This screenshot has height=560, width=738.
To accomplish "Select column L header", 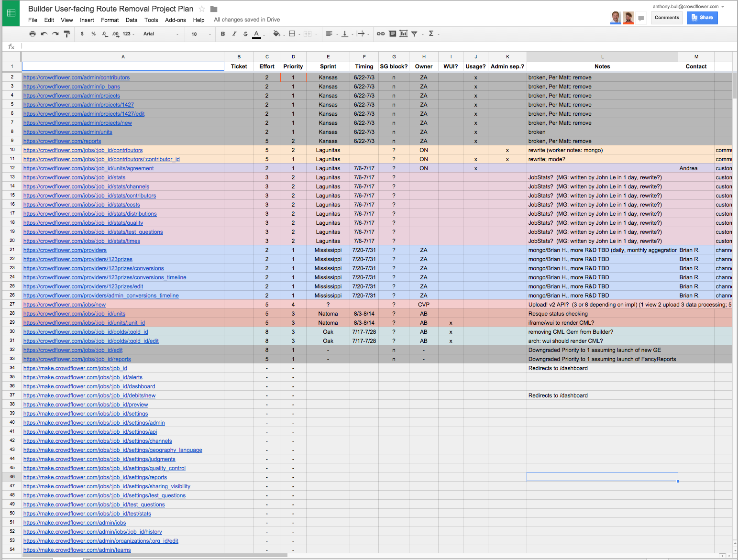I will pos(602,56).
